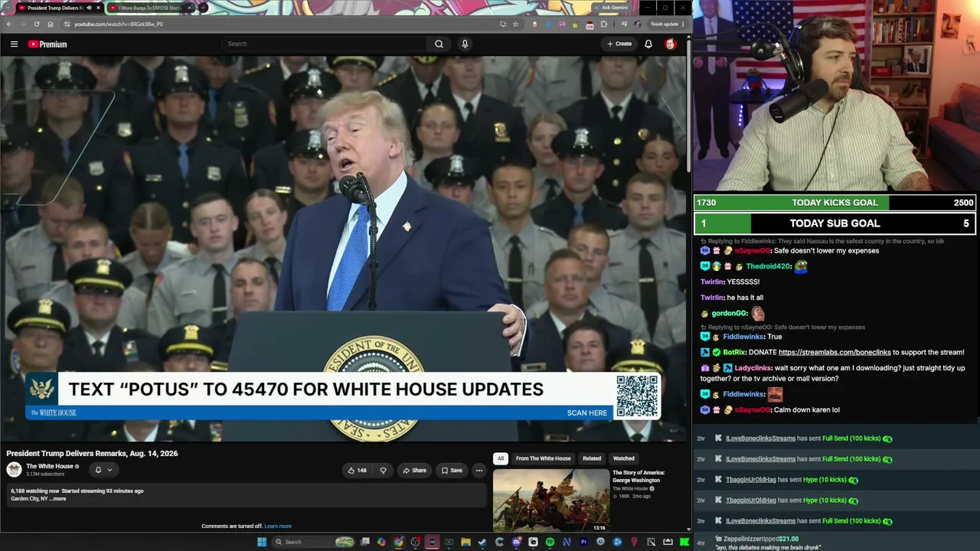Click the YouTube search magnifier button

tap(439, 44)
